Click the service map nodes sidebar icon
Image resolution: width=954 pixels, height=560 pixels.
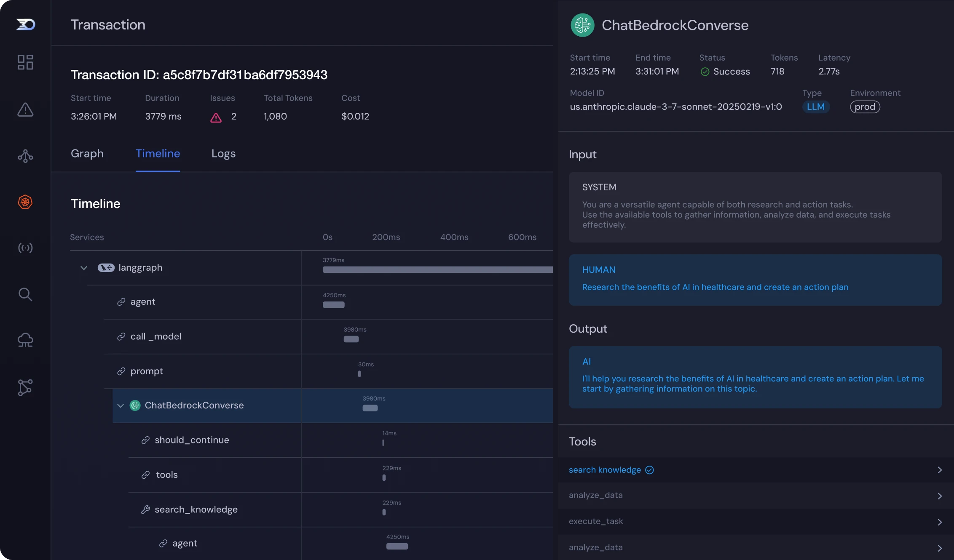[25, 387]
